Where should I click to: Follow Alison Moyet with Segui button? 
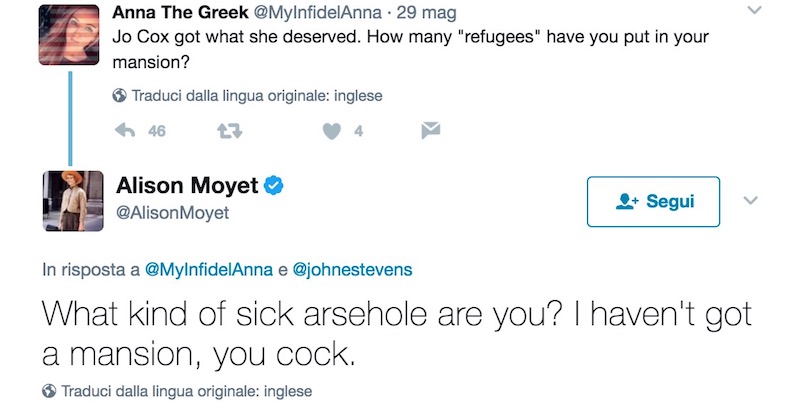[653, 201]
